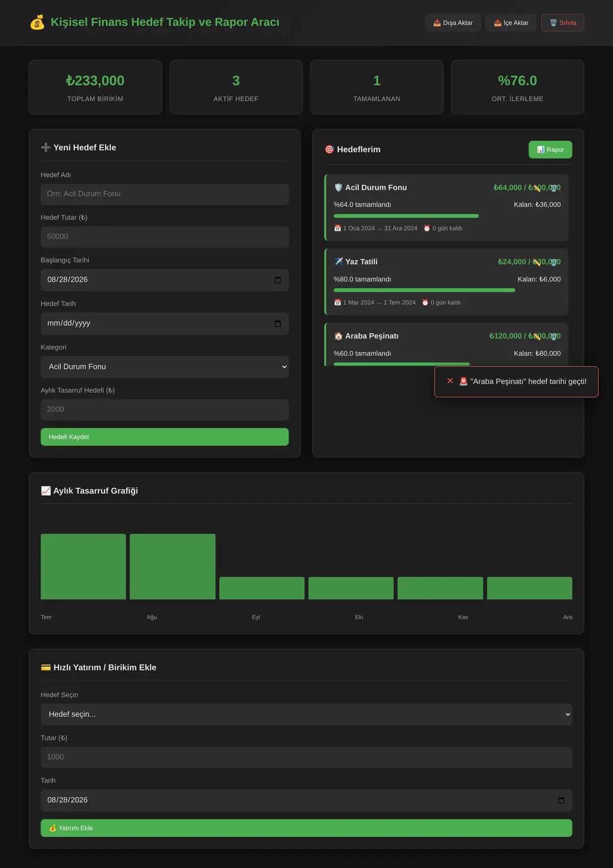The height and width of the screenshot is (868, 613).
Task: Click the AKTİF HEDEF stat card label
Action: point(236,99)
